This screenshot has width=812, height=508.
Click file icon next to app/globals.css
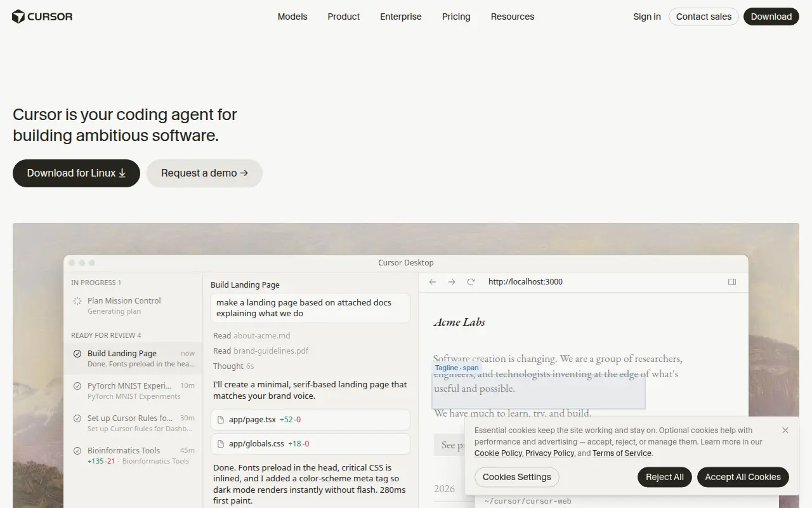221,444
